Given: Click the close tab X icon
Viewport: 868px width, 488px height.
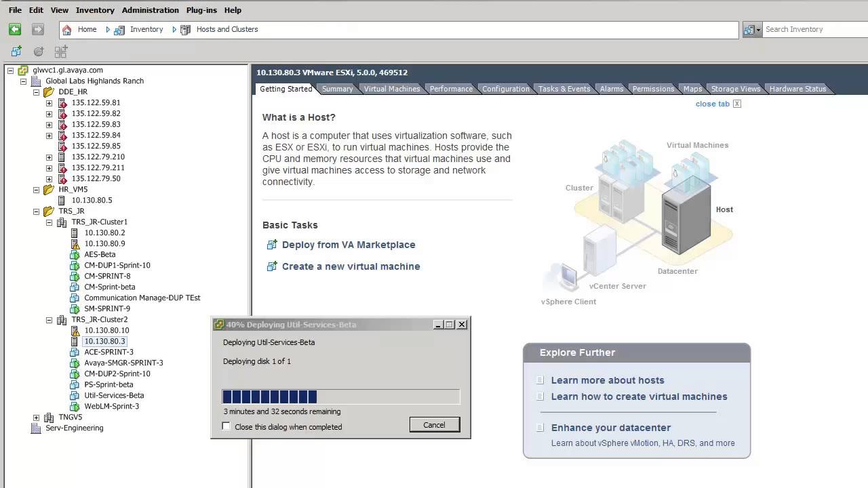Looking at the screenshot, I should coord(737,104).
